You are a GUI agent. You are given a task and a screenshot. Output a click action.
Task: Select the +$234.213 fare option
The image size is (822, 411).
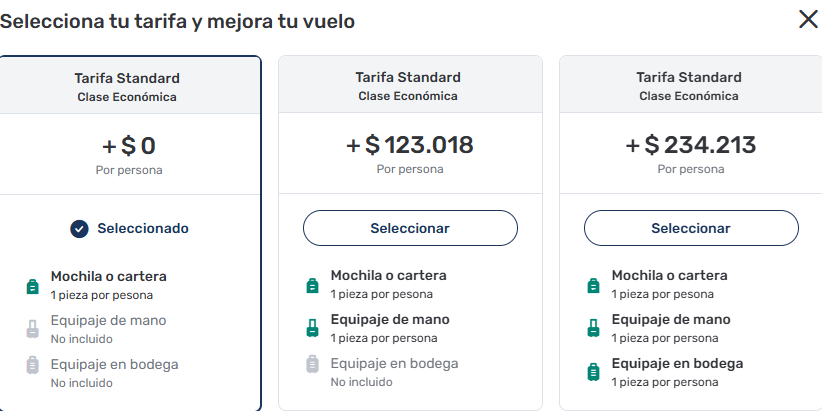click(x=691, y=228)
